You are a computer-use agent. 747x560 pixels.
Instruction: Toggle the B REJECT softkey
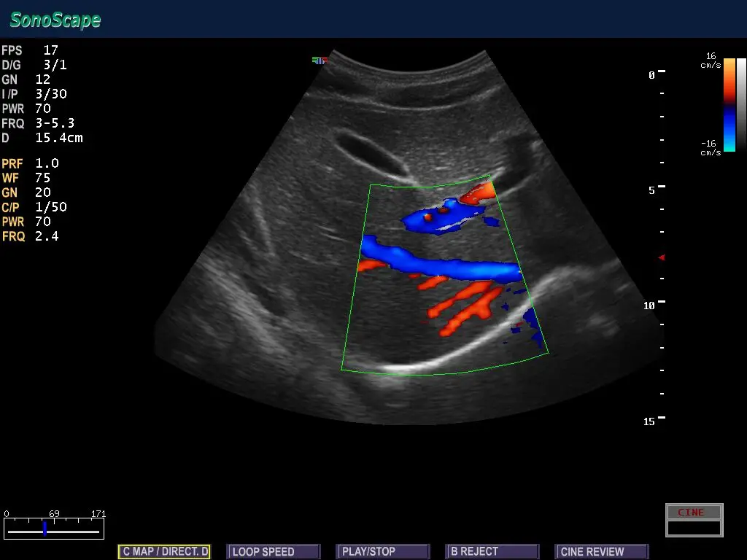pyautogui.click(x=492, y=551)
